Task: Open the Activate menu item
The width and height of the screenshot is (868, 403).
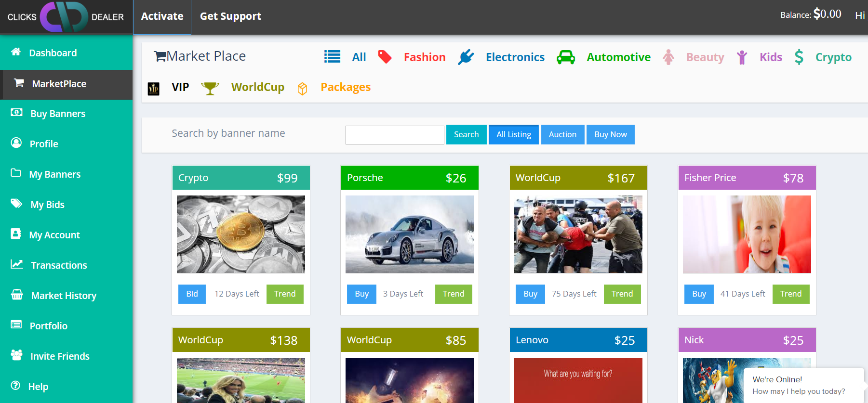Action: tap(162, 16)
